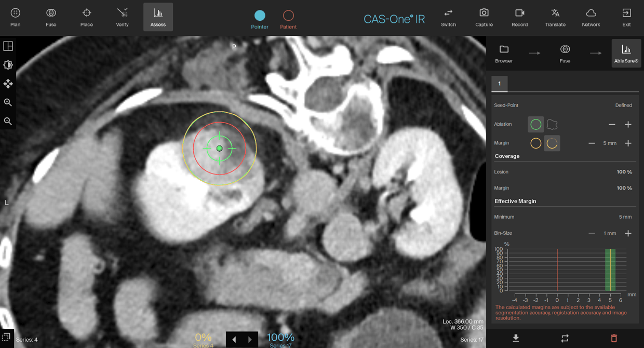
Task: Click the CAS-One IR logo
Action: point(394,19)
